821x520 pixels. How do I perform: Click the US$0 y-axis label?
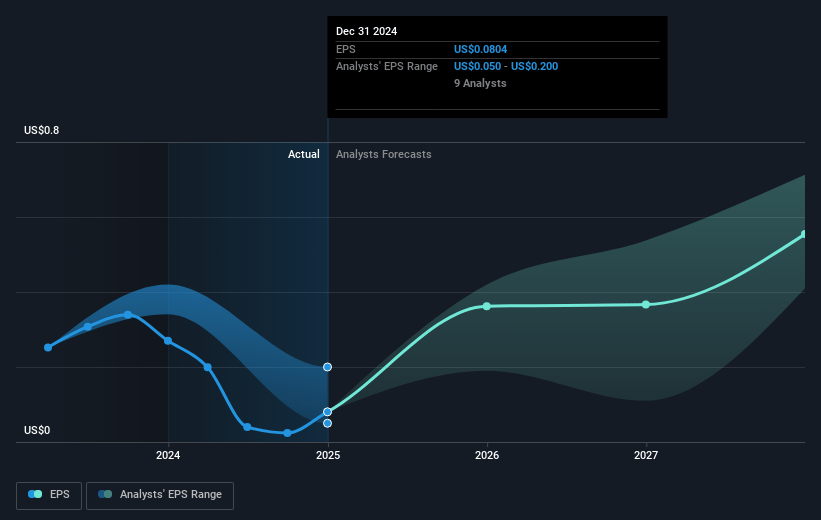(37, 430)
